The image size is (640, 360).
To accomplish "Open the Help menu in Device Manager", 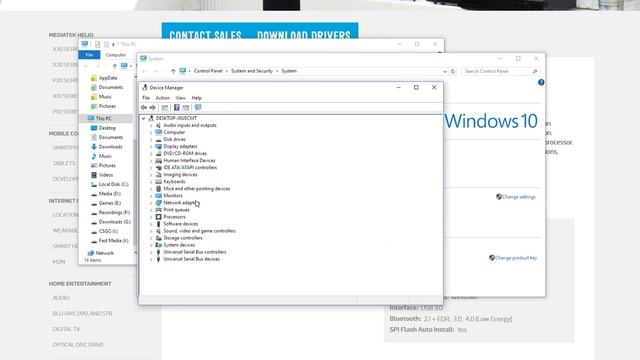I will (197, 98).
